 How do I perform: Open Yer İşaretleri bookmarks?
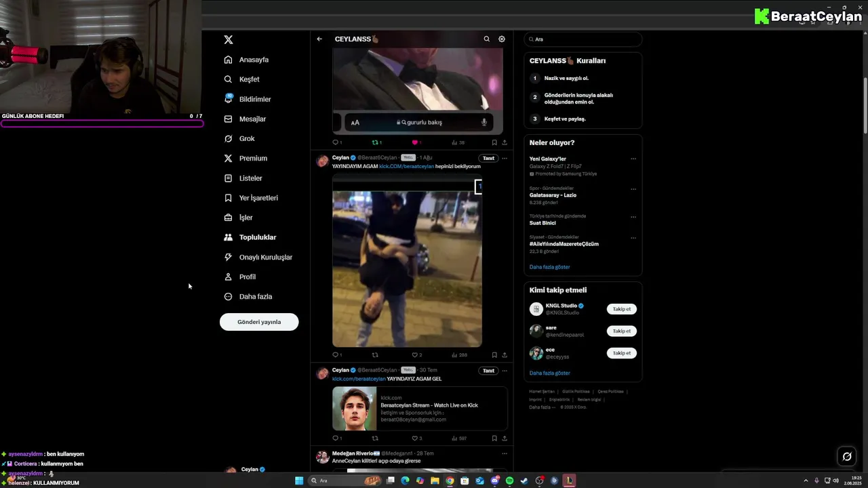(x=251, y=198)
